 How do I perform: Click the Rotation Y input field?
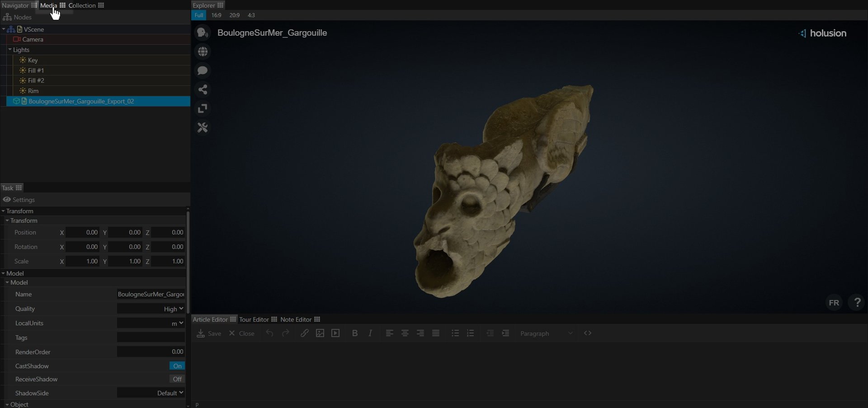point(125,247)
